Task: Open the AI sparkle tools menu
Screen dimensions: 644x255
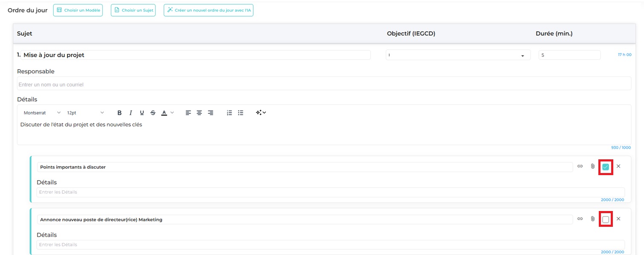Action: pos(261,113)
